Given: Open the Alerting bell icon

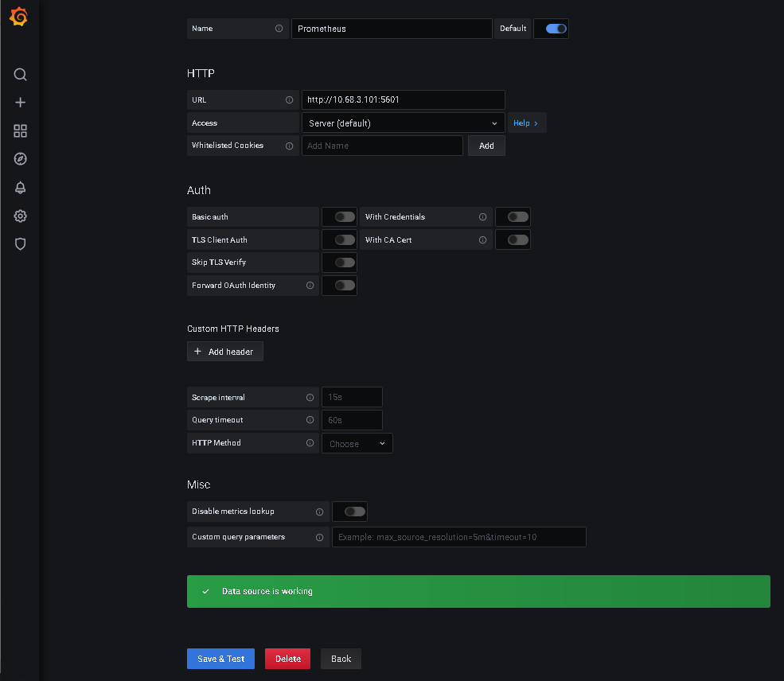Looking at the screenshot, I should (x=20, y=188).
